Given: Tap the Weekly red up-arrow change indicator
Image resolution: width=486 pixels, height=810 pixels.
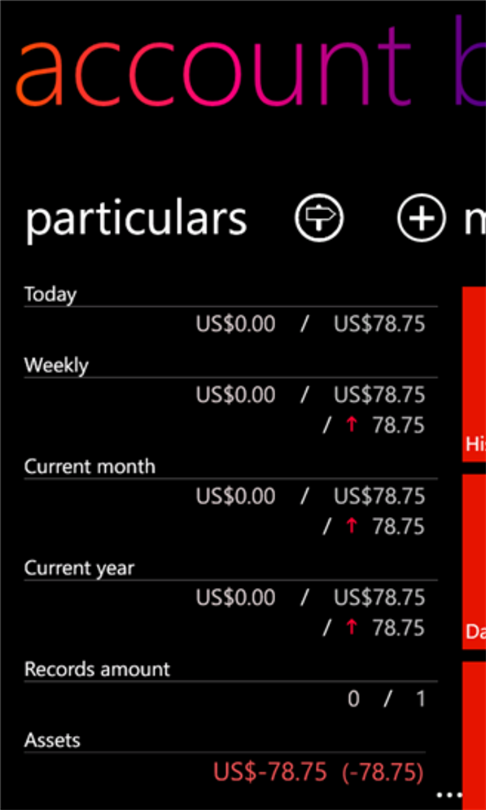Looking at the screenshot, I should 352,425.
